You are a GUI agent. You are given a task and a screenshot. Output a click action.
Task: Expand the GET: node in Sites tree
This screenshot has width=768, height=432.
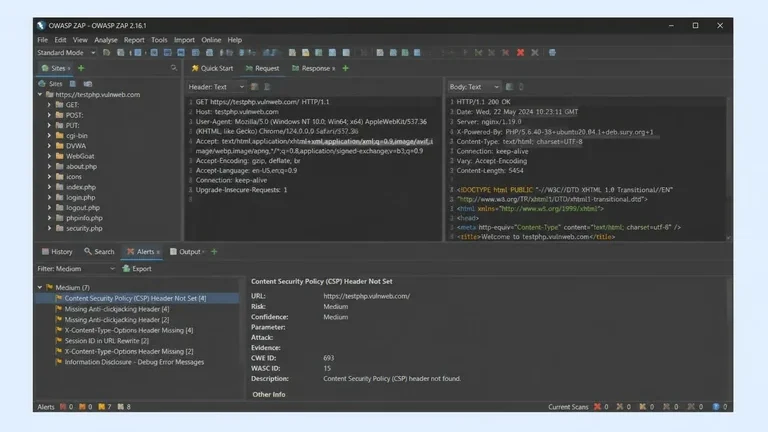pyautogui.click(x=49, y=105)
